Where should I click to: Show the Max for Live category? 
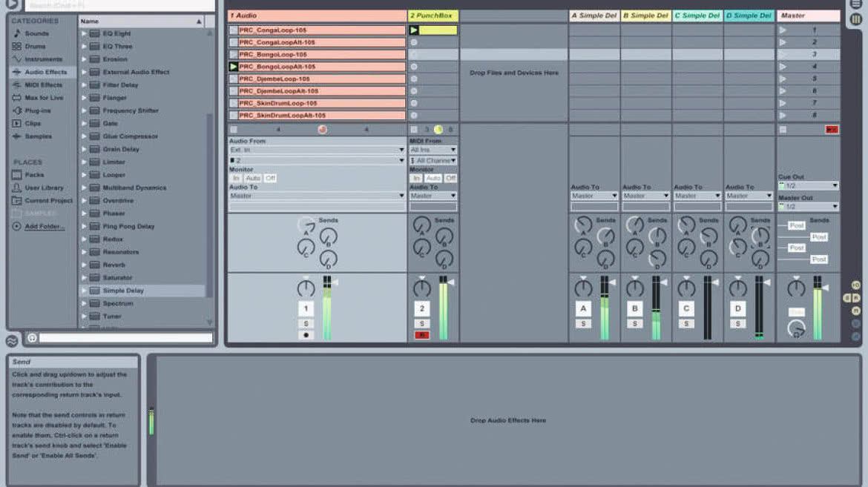[44, 97]
